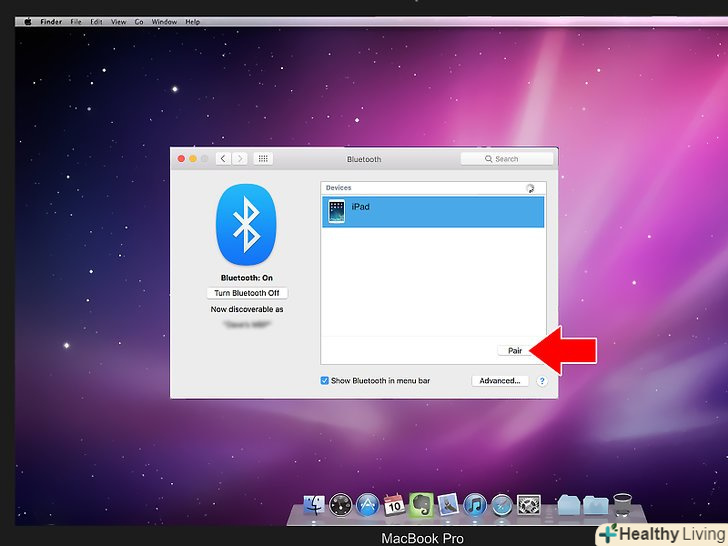This screenshot has height=546, width=728.
Task: Click the large Bluetooth logo
Action: [246, 225]
